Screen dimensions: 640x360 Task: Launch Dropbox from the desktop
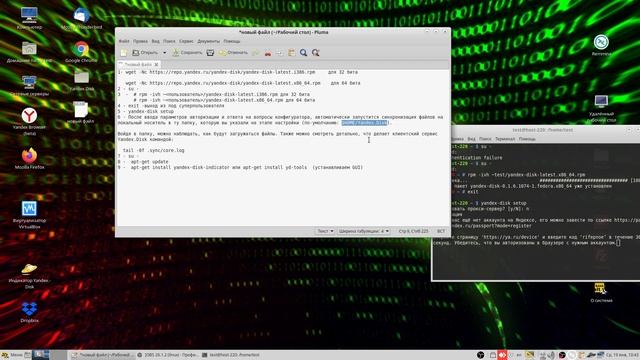pyautogui.click(x=29, y=312)
